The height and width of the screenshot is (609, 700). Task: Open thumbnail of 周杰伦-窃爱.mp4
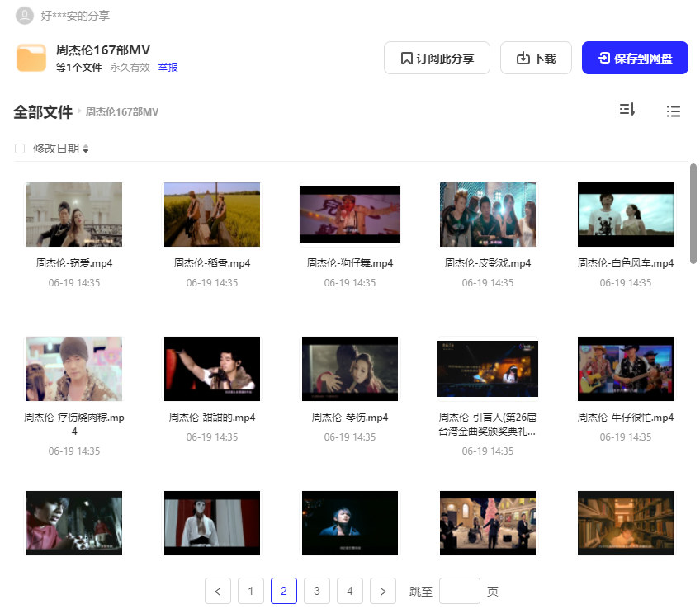tap(74, 215)
